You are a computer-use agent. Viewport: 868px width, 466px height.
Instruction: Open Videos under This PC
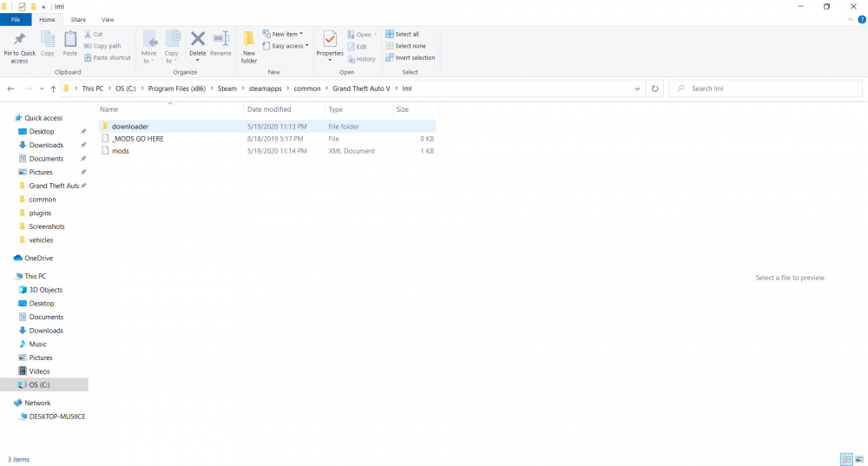[x=39, y=371]
